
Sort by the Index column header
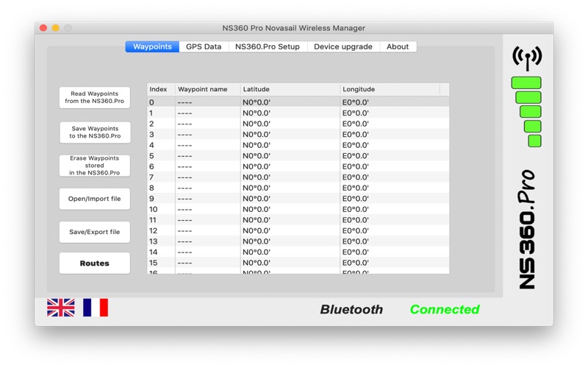point(161,89)
